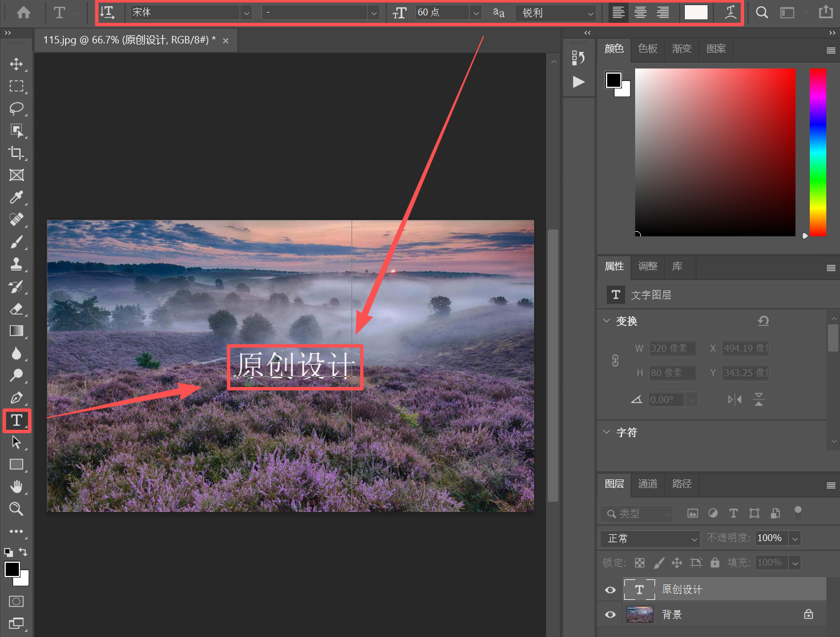Click the Create Warped Text icon

pyautogui.click(x=730, y=13)
